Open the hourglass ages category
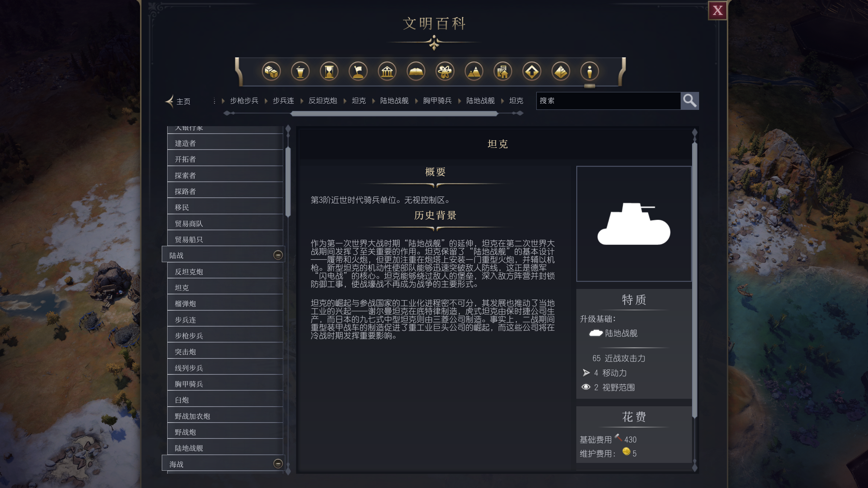Screen dimensions: 868x488 click(x=329, y=72)
